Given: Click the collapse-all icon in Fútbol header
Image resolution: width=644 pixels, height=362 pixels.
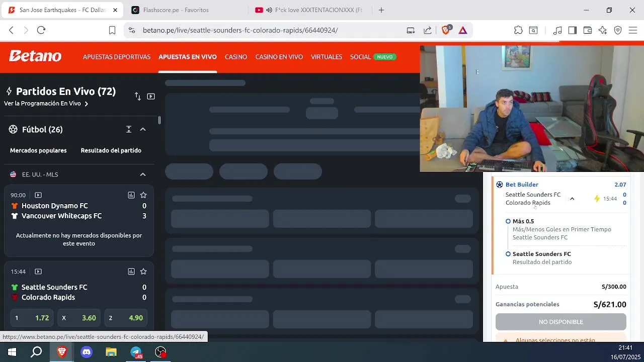Looking at the screenshot, I should click(x=129, y=129).
